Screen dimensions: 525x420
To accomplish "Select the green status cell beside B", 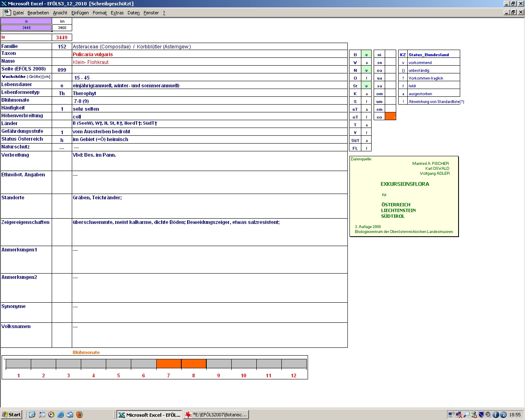I will coord(366,55).
